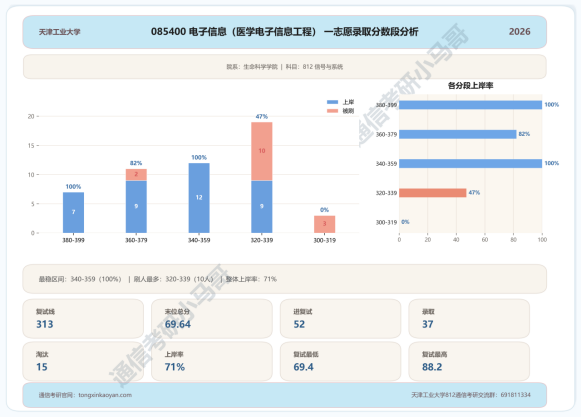This screenshot has width=581, height=418.
Task: Click the 上岸率 card value 71%
Action: (175, 367)
